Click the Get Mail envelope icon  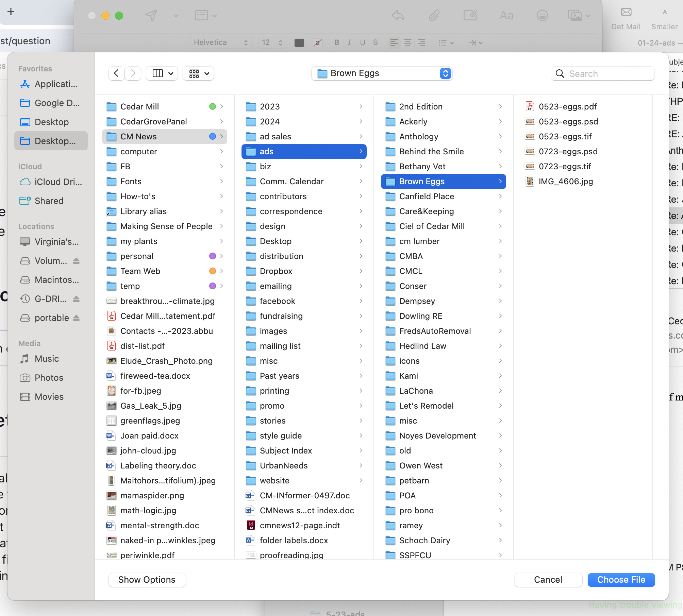626,12
